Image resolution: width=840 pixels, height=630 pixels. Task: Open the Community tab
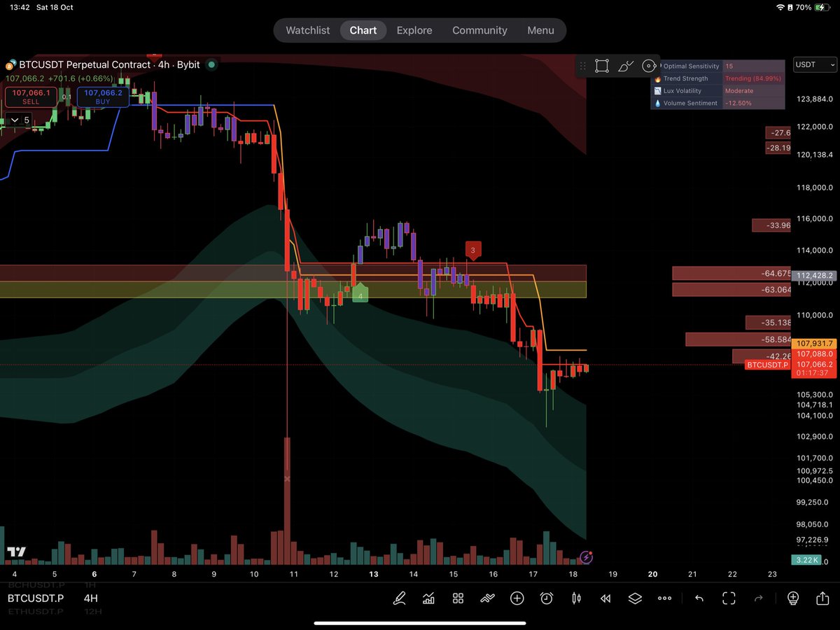click(x=479, y=30)
